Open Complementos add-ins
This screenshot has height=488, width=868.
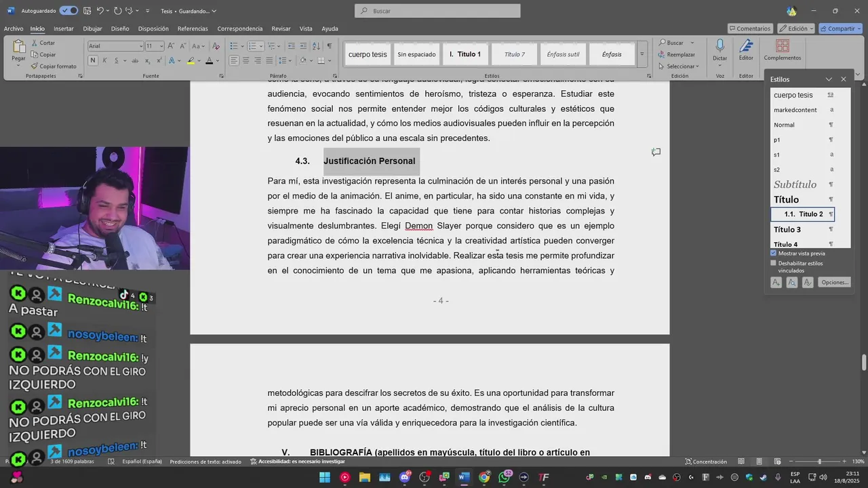[783, 50]
